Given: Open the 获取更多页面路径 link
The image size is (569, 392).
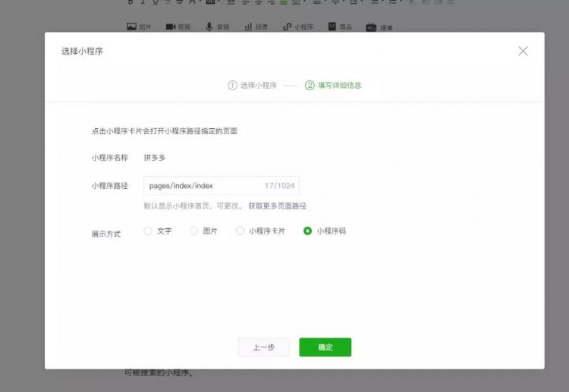Looking at the screenshot, I should point(277,206).
